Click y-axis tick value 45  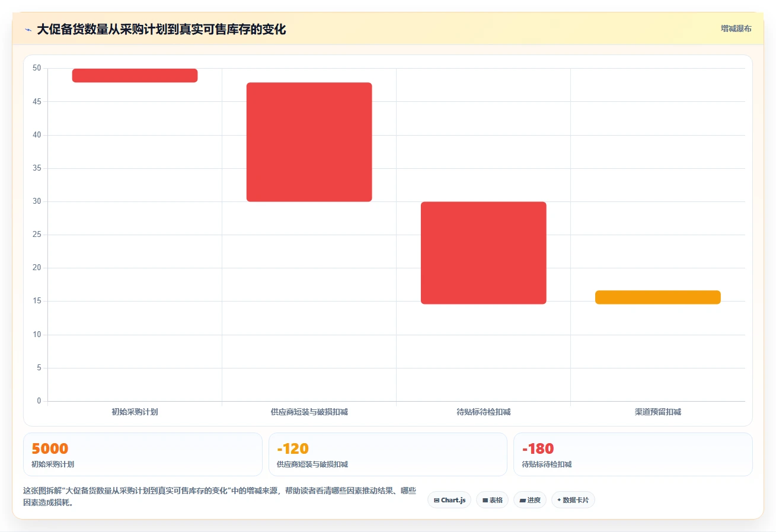(37, 102)
